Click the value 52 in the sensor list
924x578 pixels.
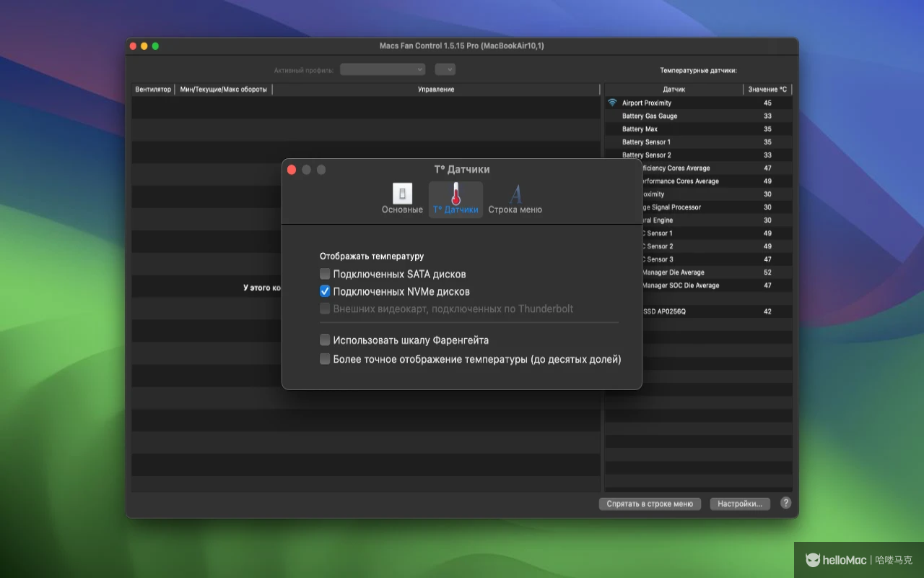coord(767,272)
